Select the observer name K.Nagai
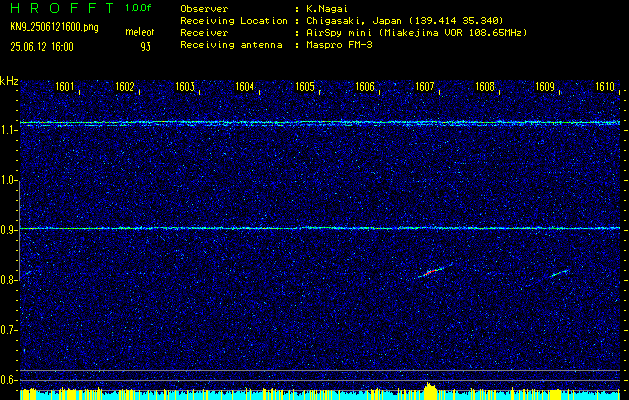 327,8
